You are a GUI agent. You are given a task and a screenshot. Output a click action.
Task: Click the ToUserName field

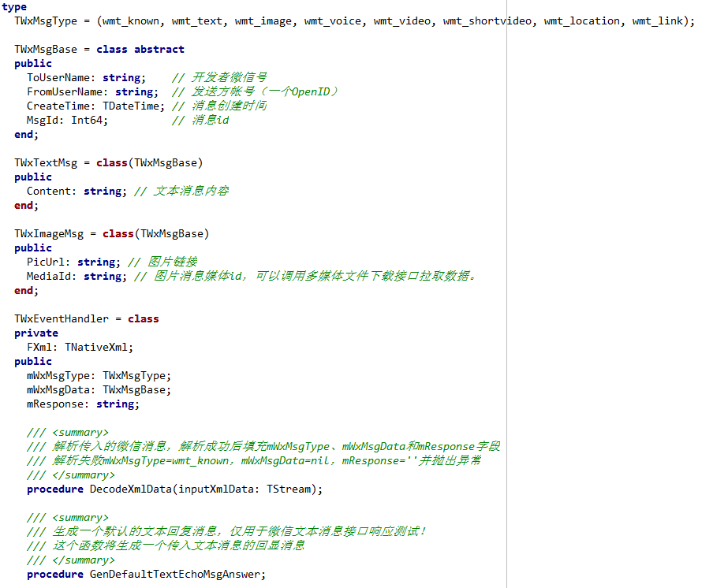(58, 78)
